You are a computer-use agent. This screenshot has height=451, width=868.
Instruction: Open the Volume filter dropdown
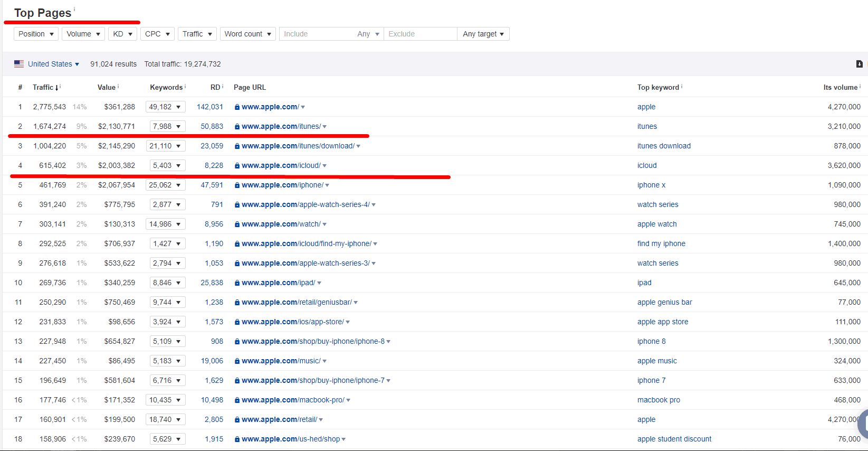click(x=83, y=34)
